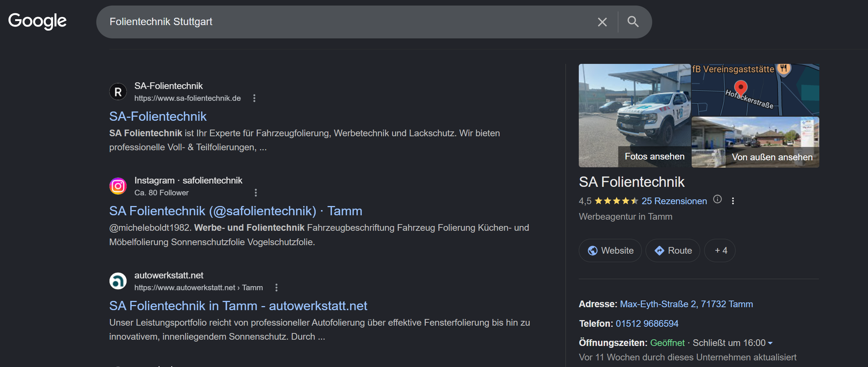Image resolution: width=868 pixels, height=367 pixels.
Task: Call the phone number 01512 9686594
Action: (647, 324)
